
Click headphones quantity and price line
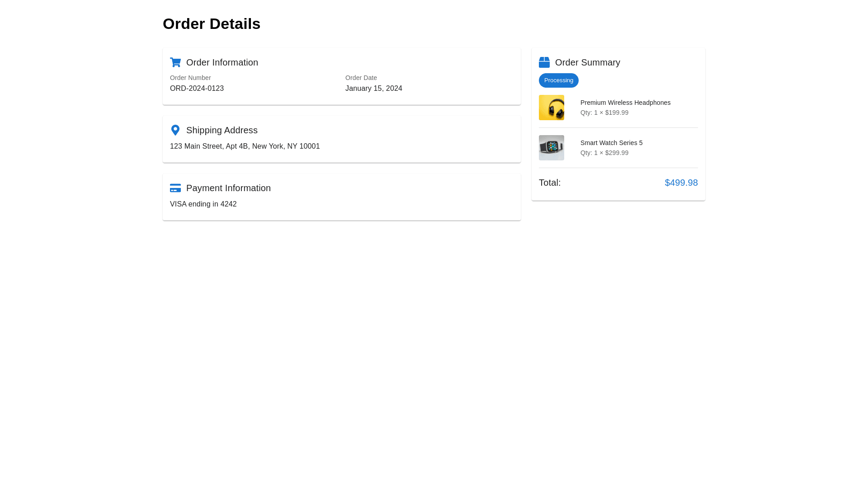[604, 113]
